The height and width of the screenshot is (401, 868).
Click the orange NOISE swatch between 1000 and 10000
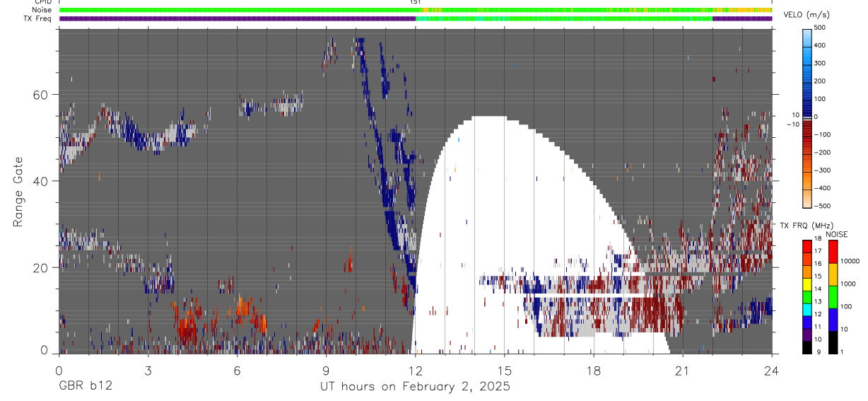coord(833,274)
